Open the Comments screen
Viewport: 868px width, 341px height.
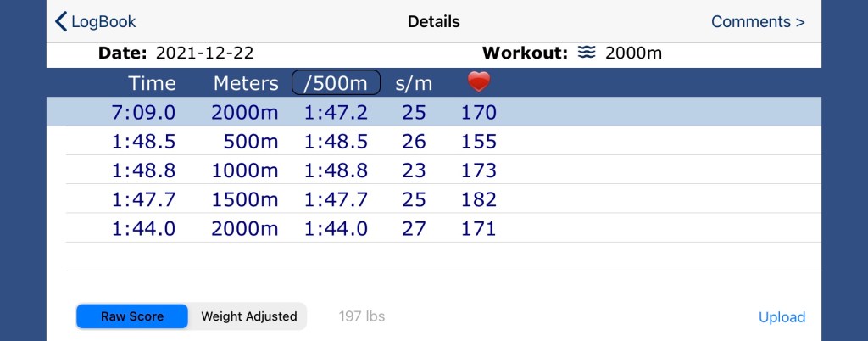point(758,21)
